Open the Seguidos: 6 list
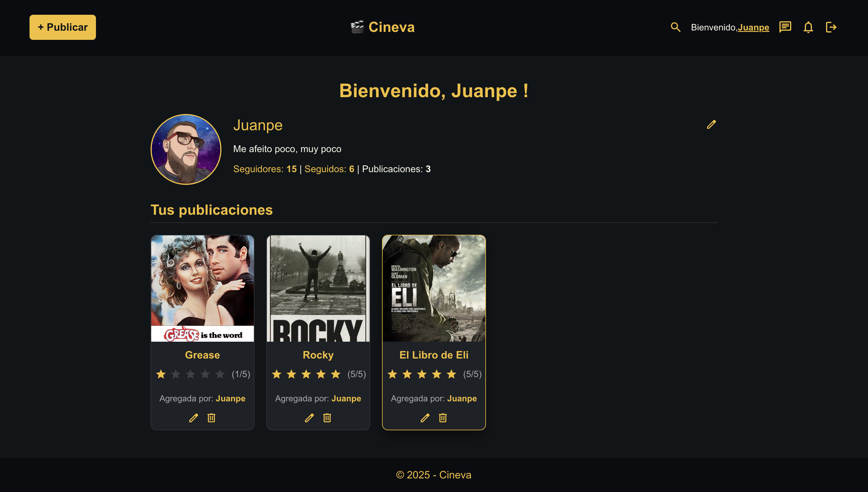This screenshot has height=492, width=868. click(329, 169)
